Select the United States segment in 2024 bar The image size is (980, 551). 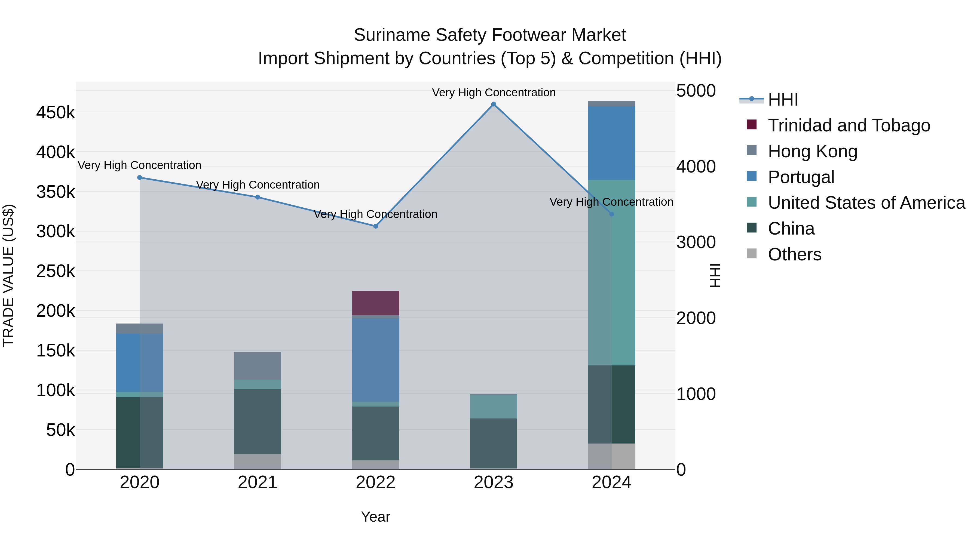click(611, 273)
